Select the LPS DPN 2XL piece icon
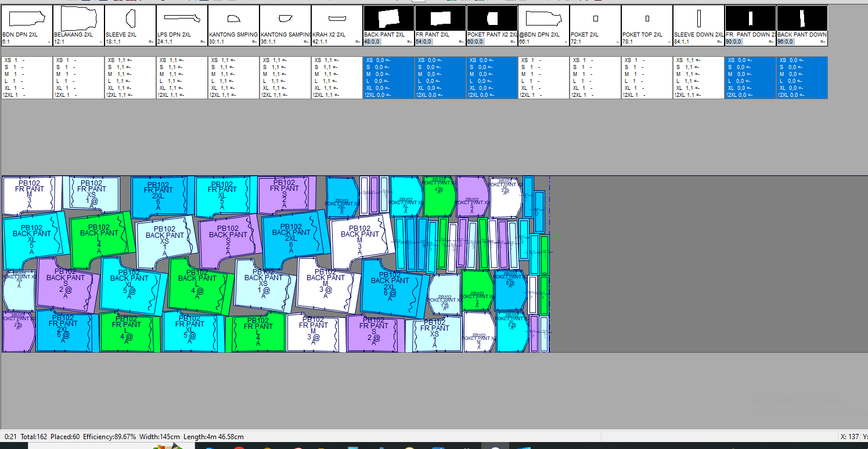The width and height of the screenshot is (868, 449). point(182,20)
